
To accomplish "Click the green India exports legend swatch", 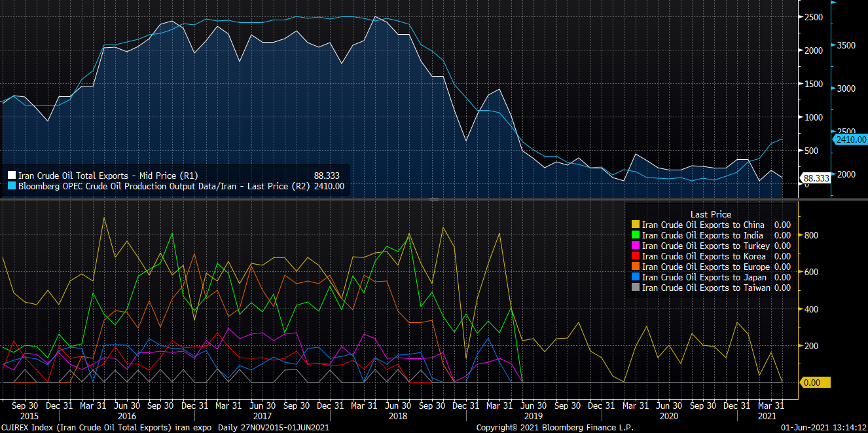I will click(x=634, y=236).
